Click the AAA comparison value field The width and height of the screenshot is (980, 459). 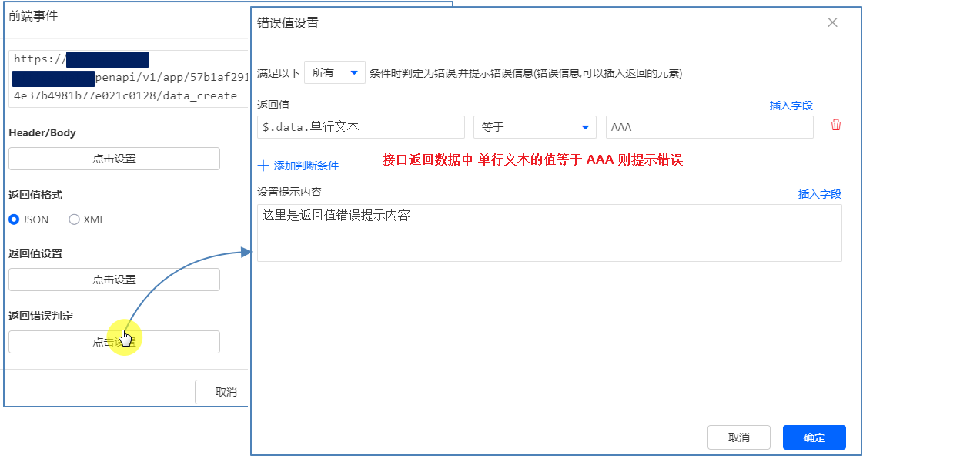coord(708,127)
